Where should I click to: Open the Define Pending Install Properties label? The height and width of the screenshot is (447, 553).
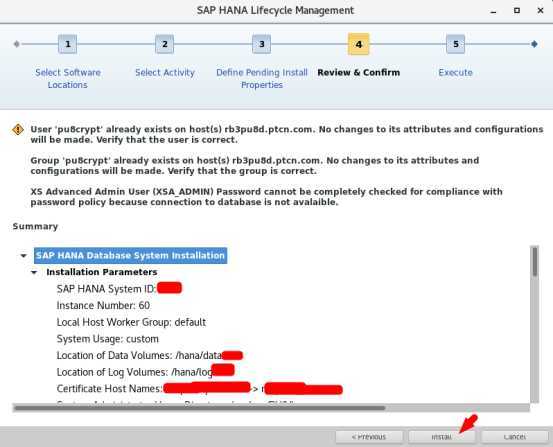point(262,78)
